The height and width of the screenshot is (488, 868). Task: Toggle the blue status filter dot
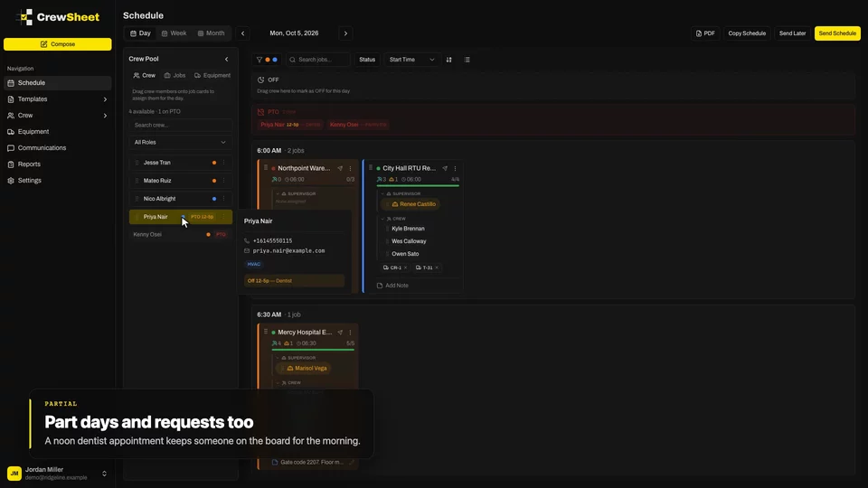(275, 60)
